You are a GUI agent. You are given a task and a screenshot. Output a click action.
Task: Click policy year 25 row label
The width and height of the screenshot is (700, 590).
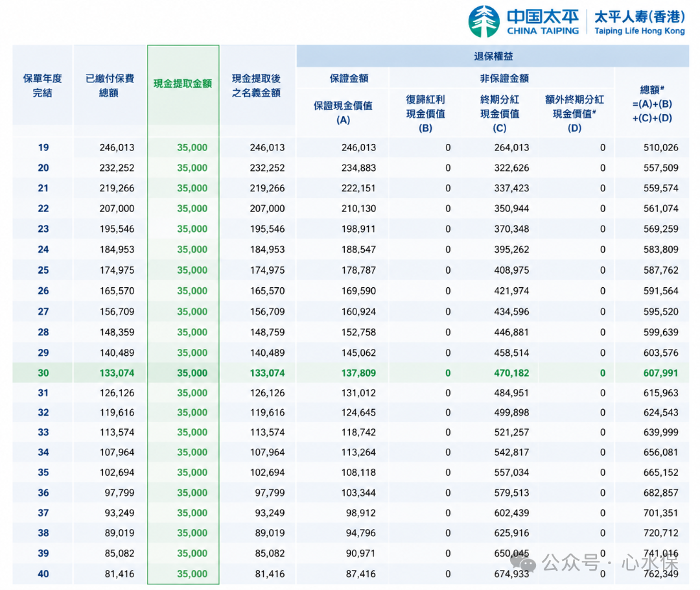(x=43, y=270)
